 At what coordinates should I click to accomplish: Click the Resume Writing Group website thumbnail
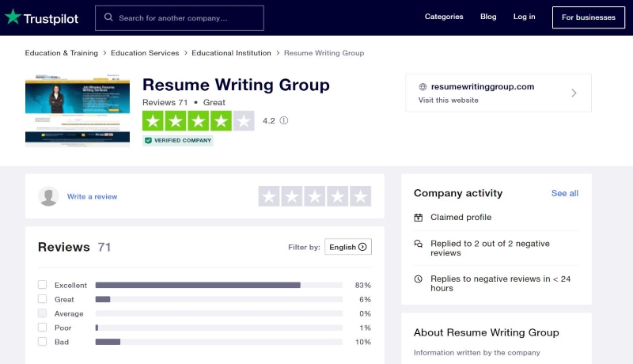coord(78,111)
